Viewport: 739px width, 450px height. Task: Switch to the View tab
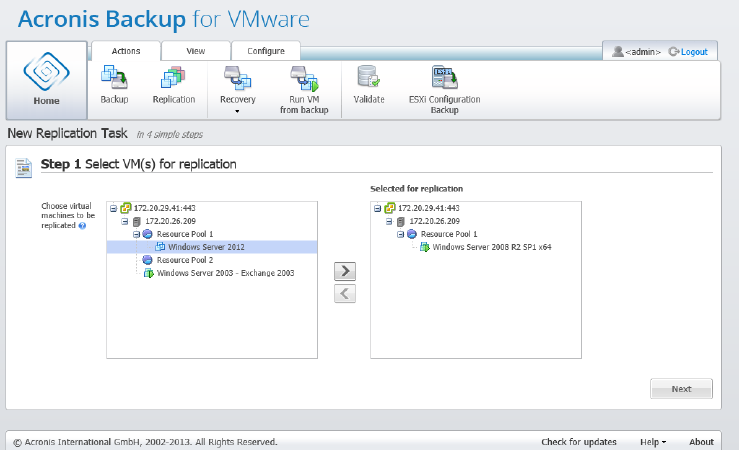(x=196, y=51)
